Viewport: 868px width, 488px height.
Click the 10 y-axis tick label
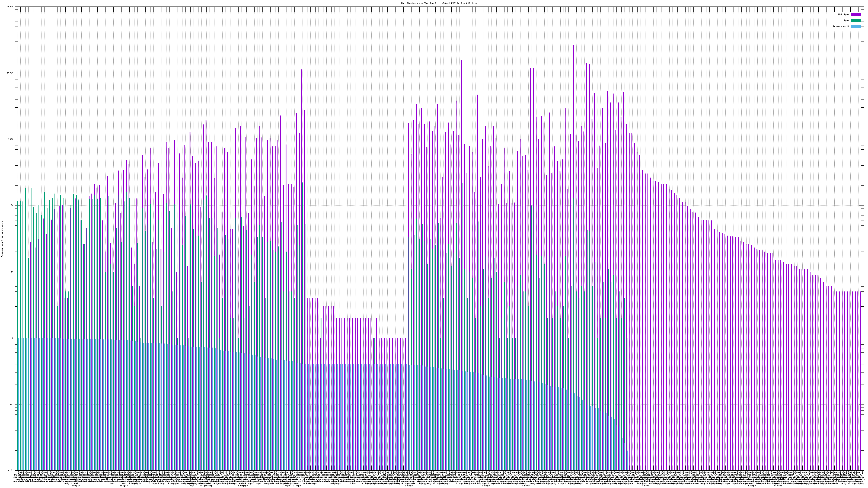point(12,272)
